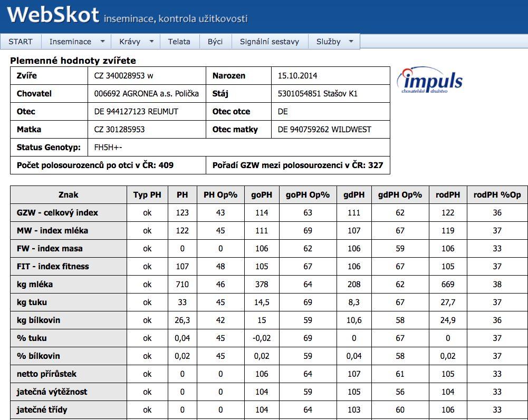
Task: Open the Telata menu item
Action: pos(179,42)
